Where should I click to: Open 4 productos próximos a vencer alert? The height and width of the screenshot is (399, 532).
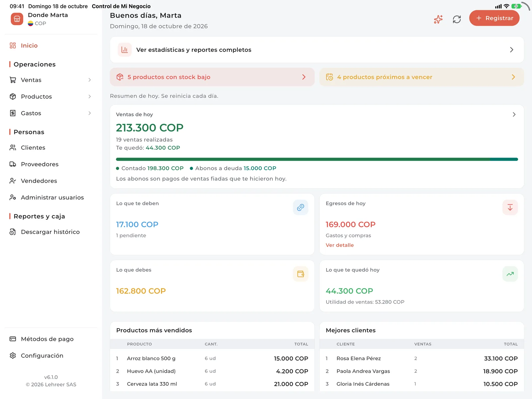click(422, 77)
